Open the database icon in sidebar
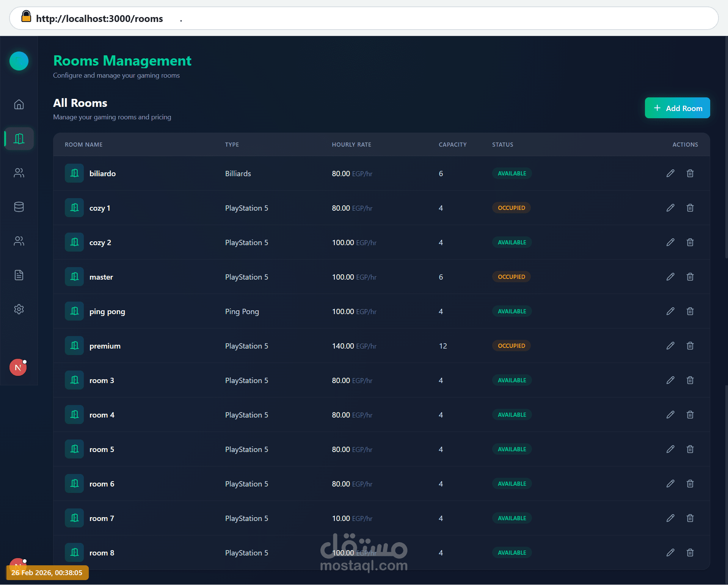The image size is (728, 585). (19, 207)
